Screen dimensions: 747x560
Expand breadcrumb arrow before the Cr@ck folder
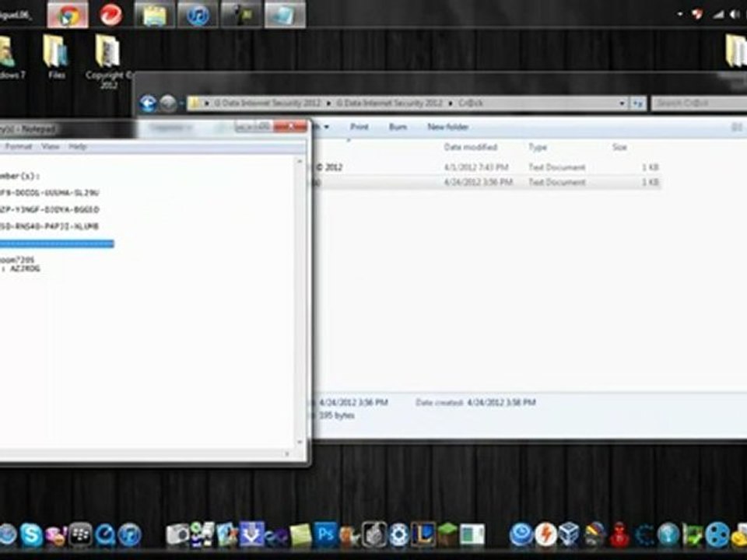point(451,103)
